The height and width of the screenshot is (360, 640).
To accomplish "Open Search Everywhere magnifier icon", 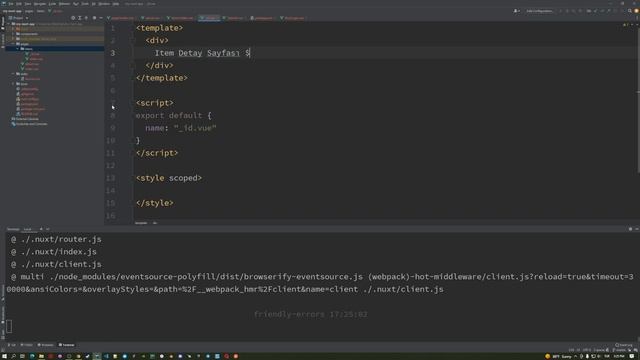I will (x=630, y=11).
